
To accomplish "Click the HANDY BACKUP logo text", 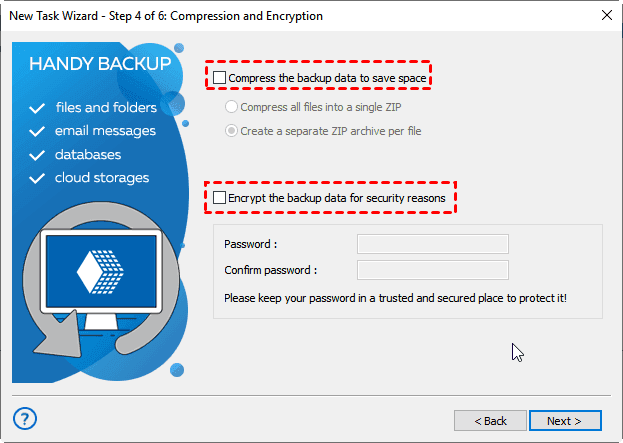I will click(x=100, y=65).
